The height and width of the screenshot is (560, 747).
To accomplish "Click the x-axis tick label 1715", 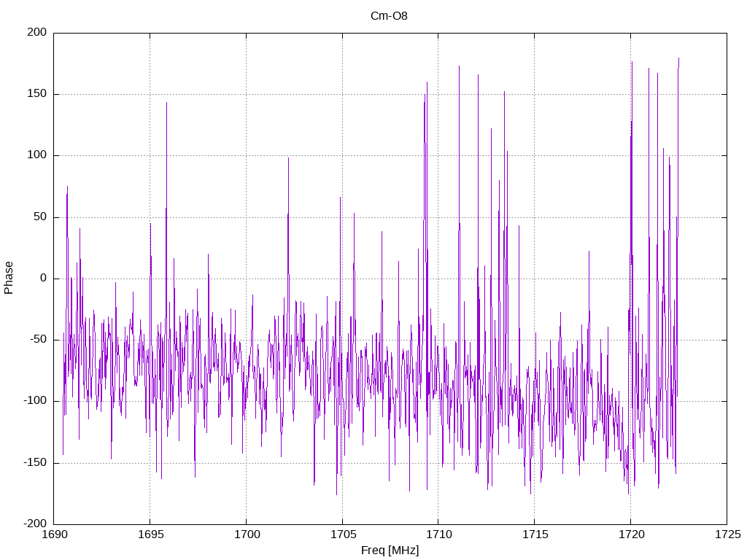I will point(535,534).
